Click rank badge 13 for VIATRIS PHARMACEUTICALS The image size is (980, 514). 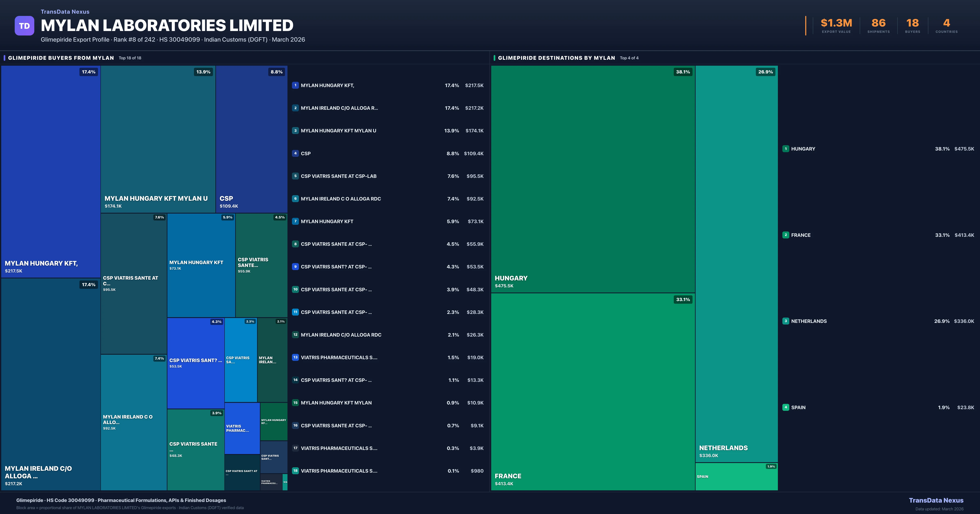point(295,357)
